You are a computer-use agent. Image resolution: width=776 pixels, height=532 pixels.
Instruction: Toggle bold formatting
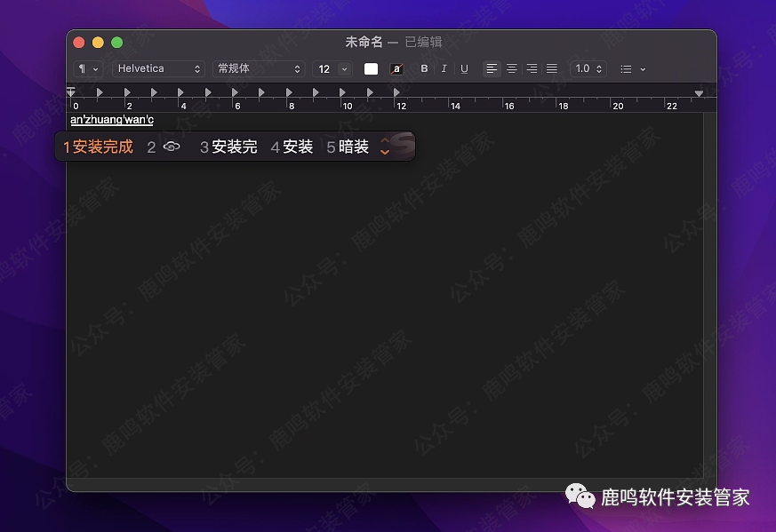424,68
